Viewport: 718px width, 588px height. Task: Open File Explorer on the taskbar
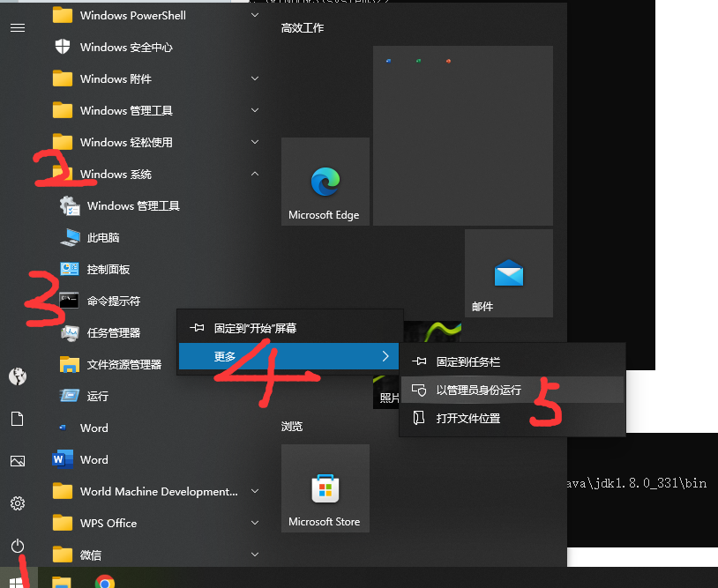[62, 581]
